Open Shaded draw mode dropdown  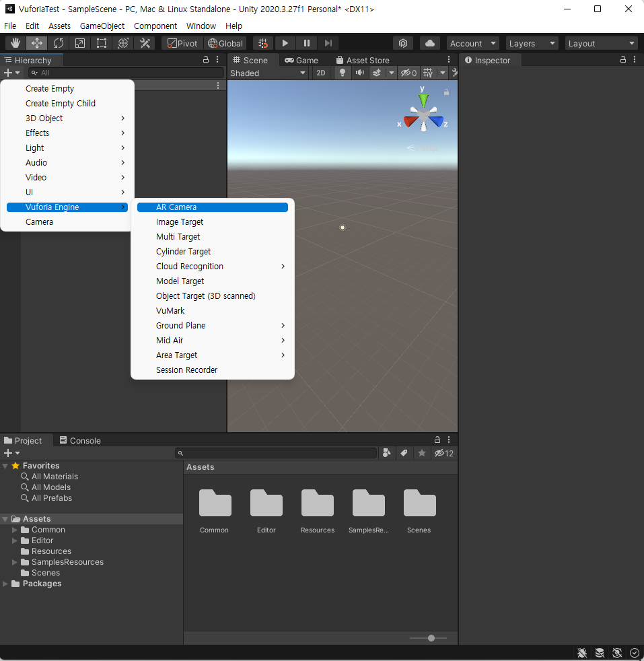[x=268, y=73]
